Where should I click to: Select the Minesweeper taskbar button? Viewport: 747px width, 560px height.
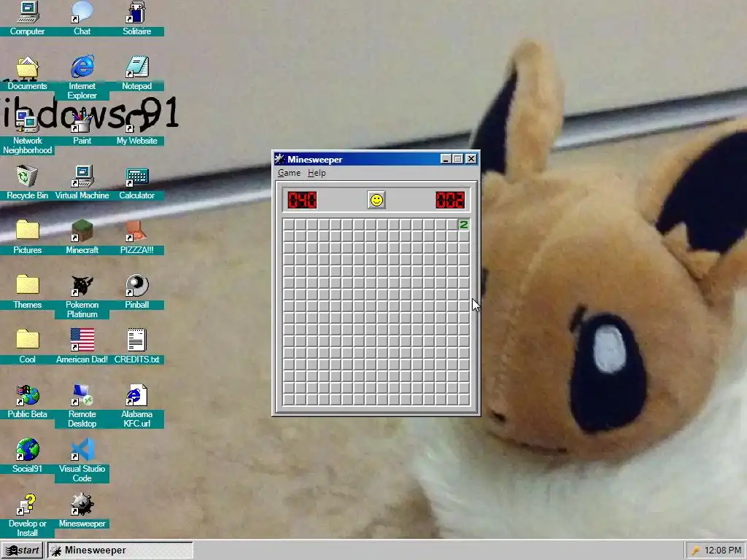click(120, 551)
